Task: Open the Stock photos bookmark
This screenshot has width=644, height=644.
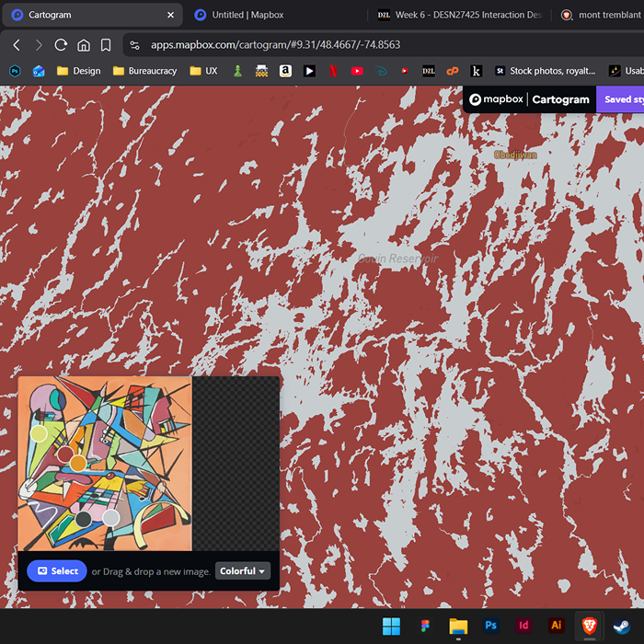Action: pyautogui.click(x=545, y=71)
